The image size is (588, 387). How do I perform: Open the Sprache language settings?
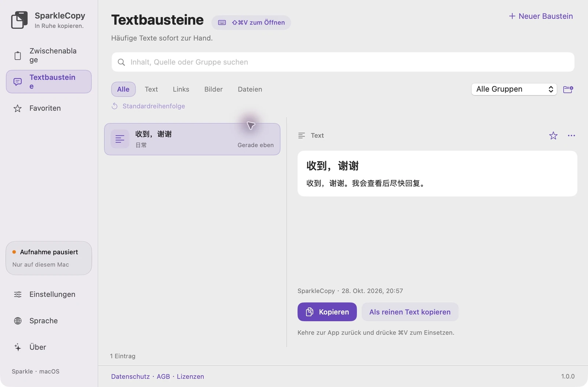tap(49, 321)
